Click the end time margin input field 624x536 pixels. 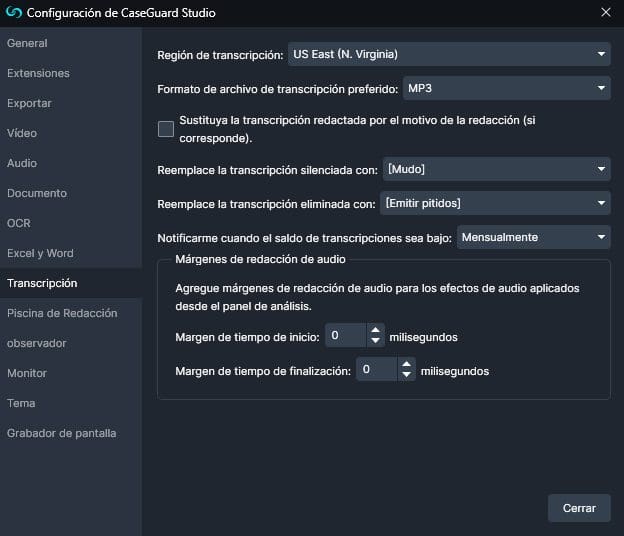[376, 369]
